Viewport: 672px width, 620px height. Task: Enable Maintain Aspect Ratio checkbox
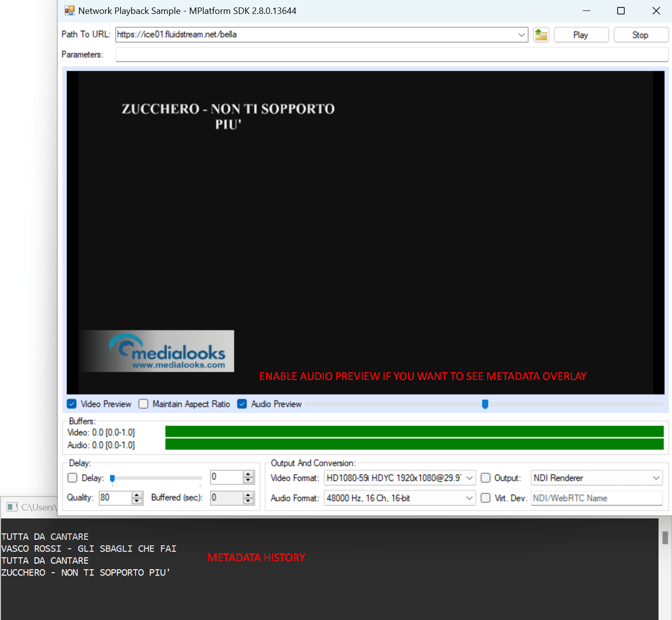tap(143, 404)
